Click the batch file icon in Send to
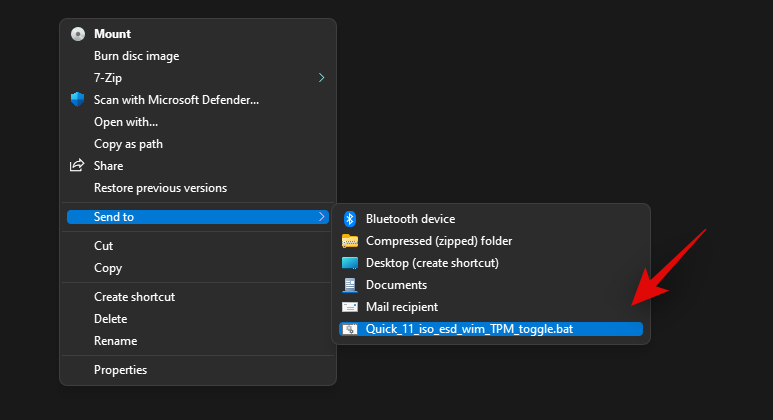This screenshot has width=773, height=420. 350,329
